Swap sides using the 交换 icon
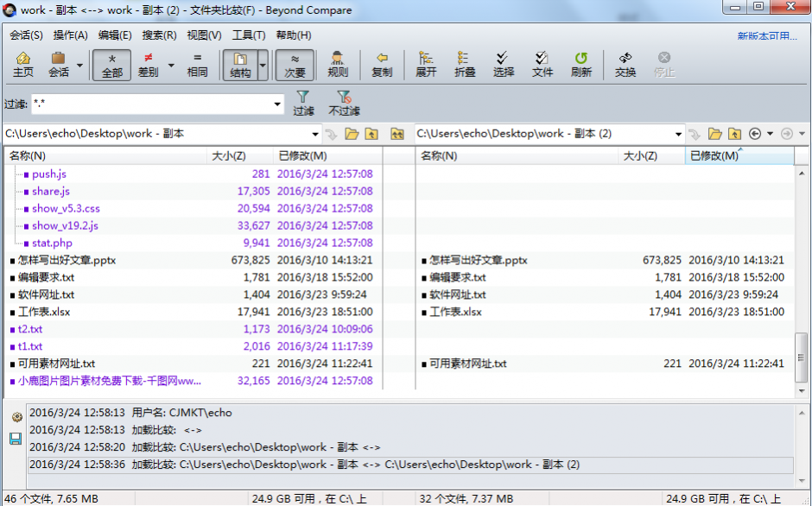The image size is (812, 506). (x=624, y=64)
